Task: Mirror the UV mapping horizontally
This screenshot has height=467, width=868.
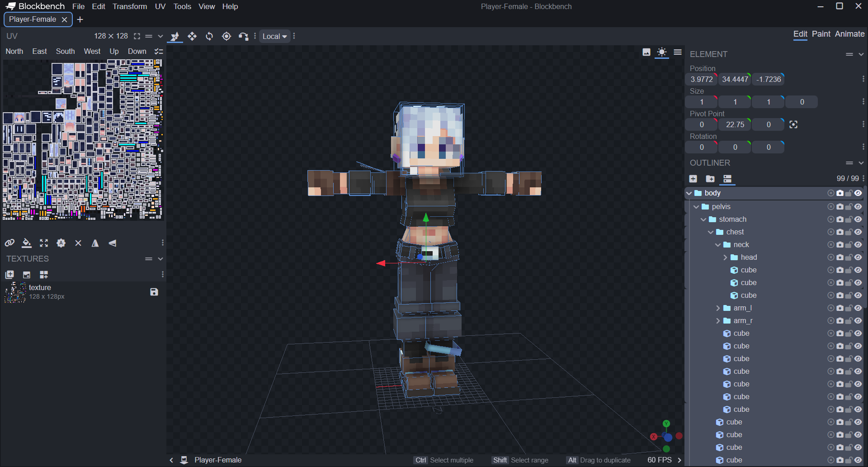Action: (x=95, y=243)
